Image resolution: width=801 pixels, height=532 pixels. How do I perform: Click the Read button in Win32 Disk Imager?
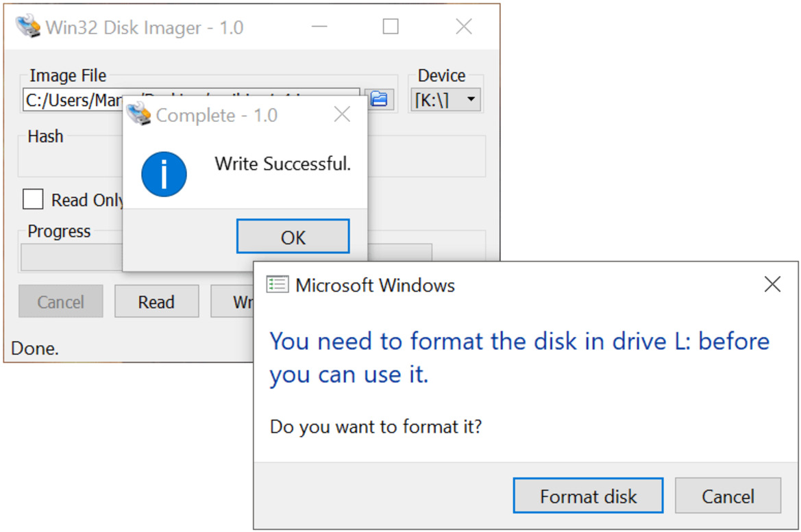point(156,301)
